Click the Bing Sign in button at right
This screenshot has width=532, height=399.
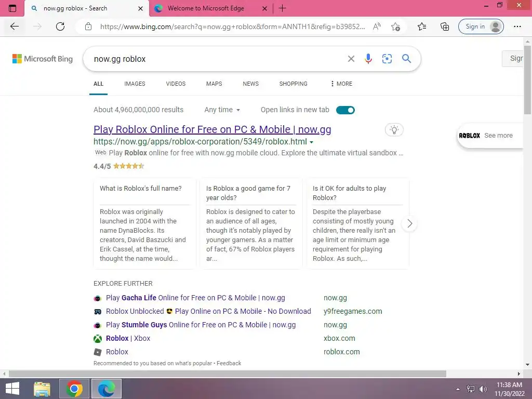514,58
